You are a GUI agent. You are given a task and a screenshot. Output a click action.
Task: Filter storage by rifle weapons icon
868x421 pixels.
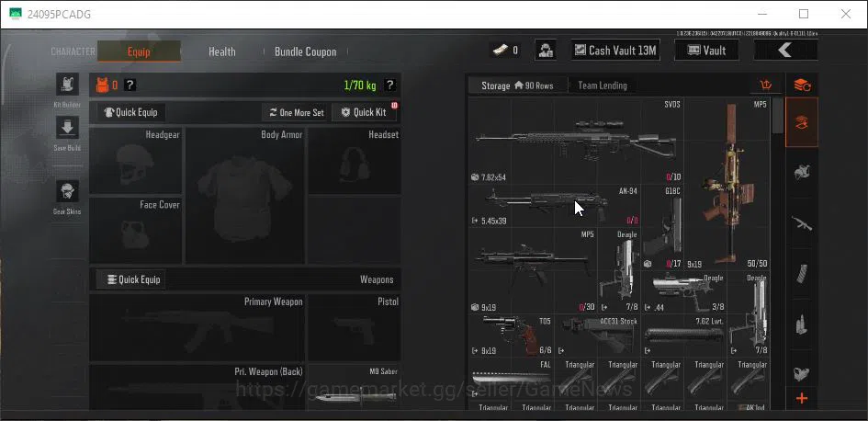coord(802,223)
